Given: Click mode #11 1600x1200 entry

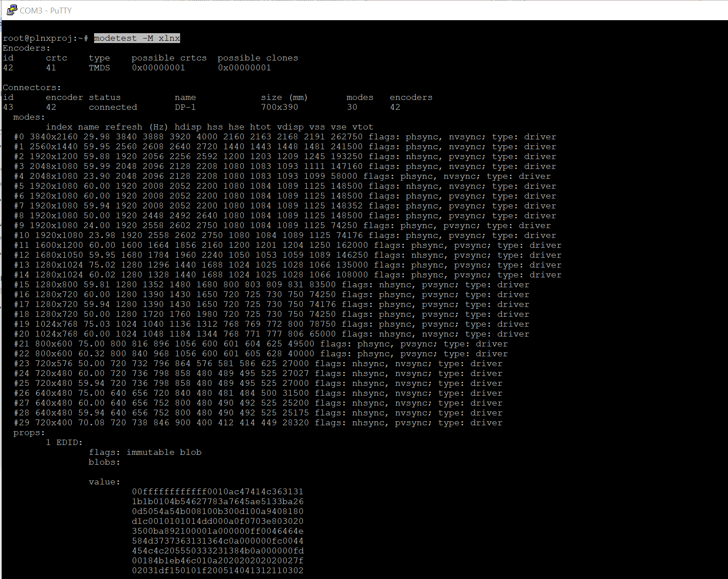Looking at the screenshot, I should (59, 245).
